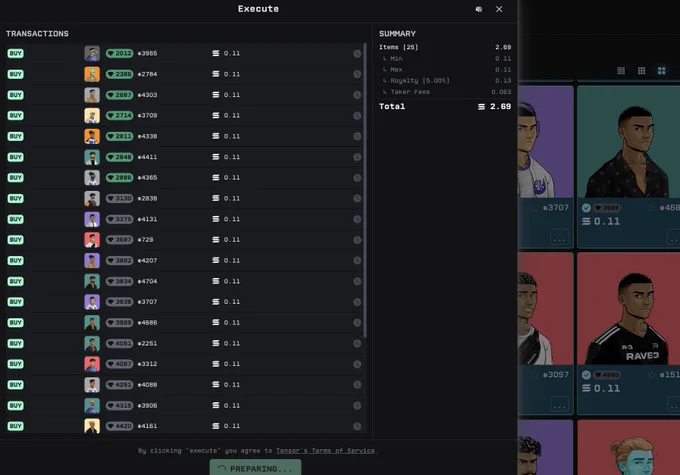Click the 0.11 price on row #4411
Screen dimensions: 680x475
point(232,157)
